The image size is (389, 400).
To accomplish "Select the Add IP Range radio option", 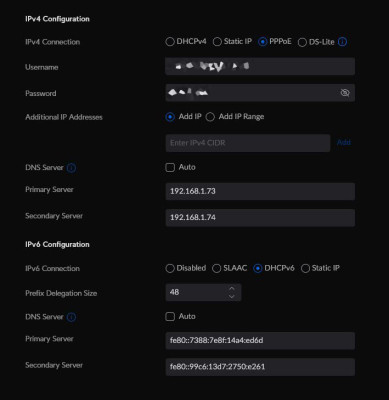I will coord(210,117).
